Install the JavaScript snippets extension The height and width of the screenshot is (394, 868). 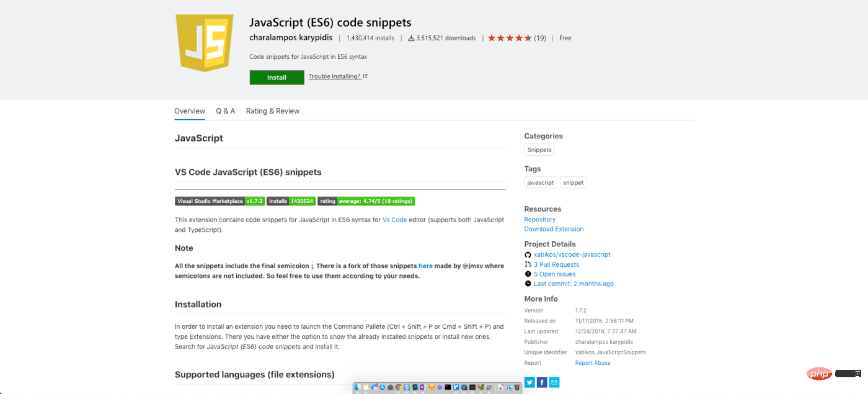click(x=277, y=78)
